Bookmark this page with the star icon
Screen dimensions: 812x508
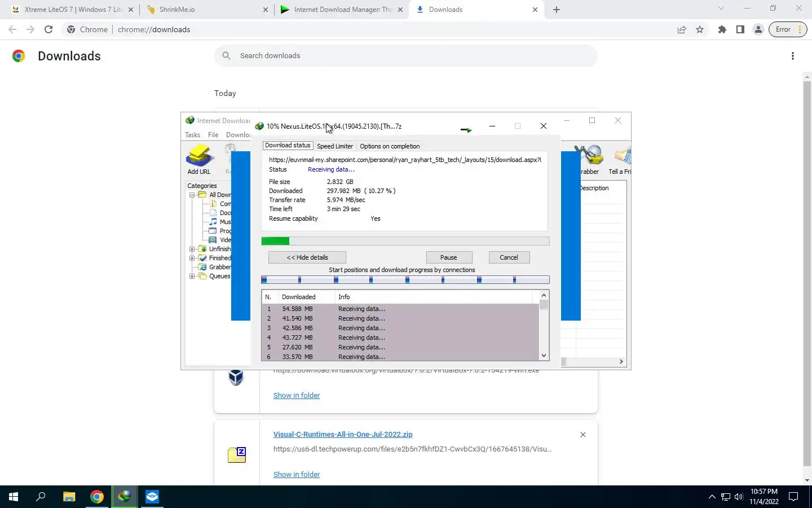700,29
